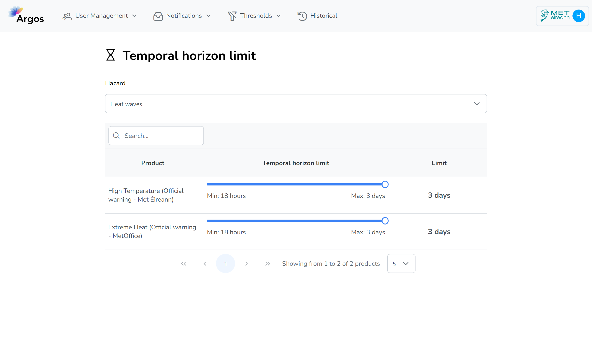
Task: Click the search magnifier icon
Action: tap(116, 136)
